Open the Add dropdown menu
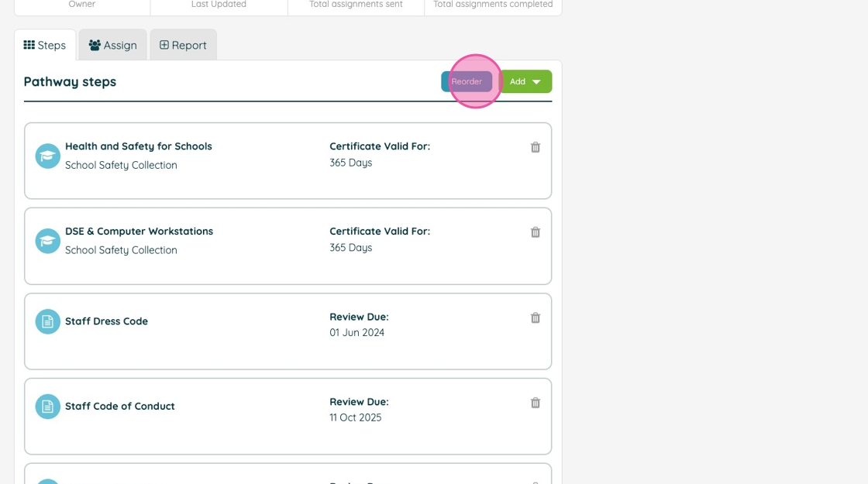The width and height of the screenshot is (868, 484). point(525,81)
